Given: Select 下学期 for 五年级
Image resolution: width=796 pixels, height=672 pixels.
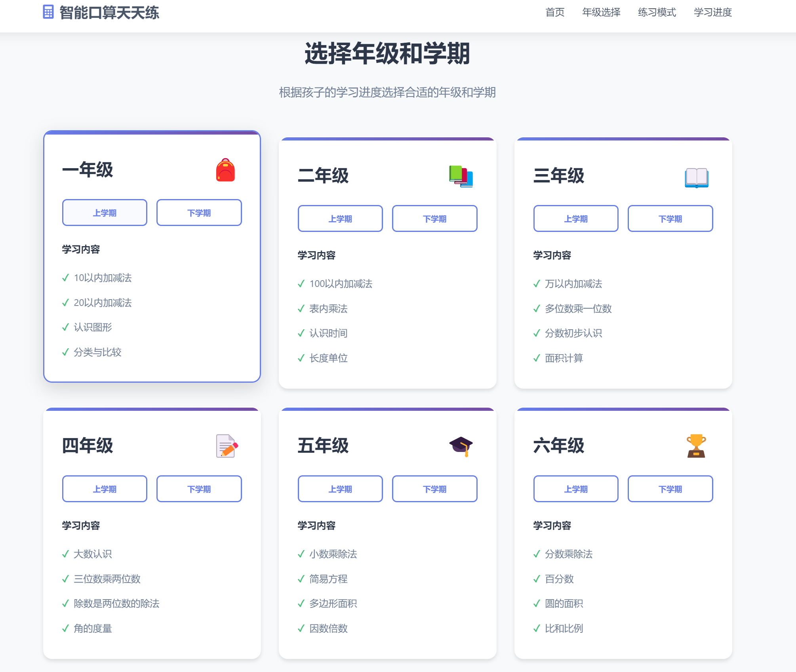Looking at the screenshot, I should click(x=434, y=489).
